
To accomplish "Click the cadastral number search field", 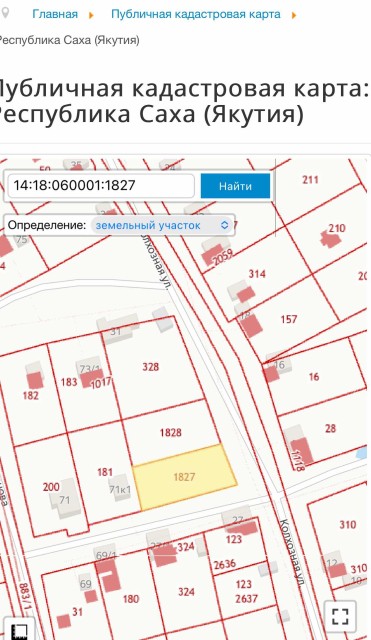I will pos(101,185).
